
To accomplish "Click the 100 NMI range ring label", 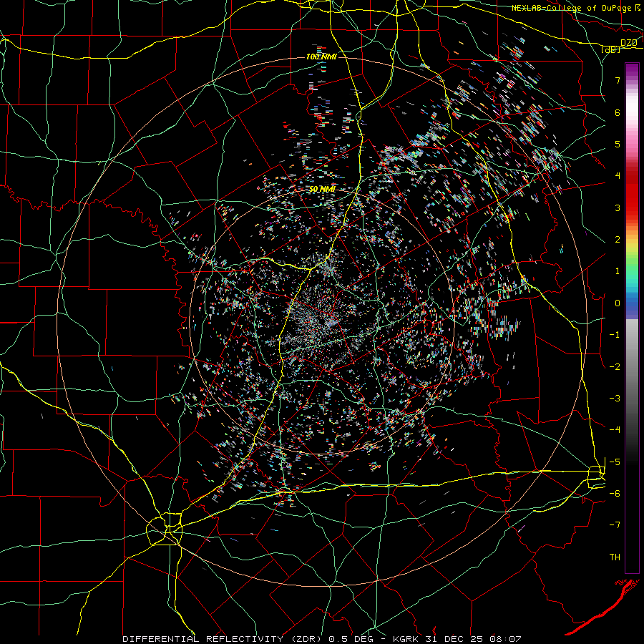I will pyautogui.click(x=321, y=57).
